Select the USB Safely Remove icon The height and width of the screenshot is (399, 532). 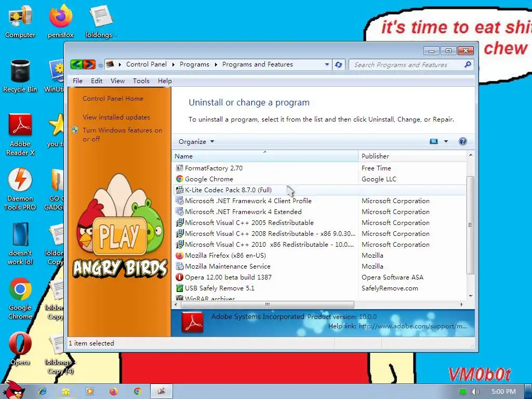coord(179,288)
